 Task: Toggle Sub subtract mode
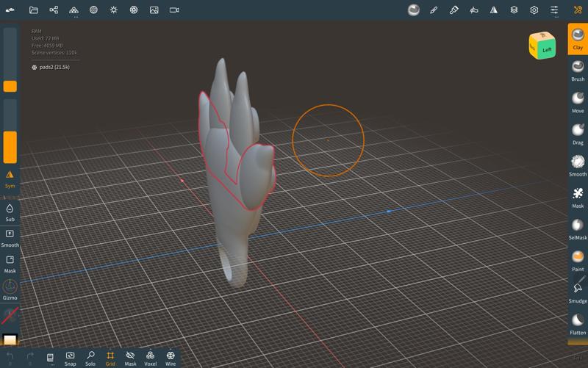tap(10, 212)
